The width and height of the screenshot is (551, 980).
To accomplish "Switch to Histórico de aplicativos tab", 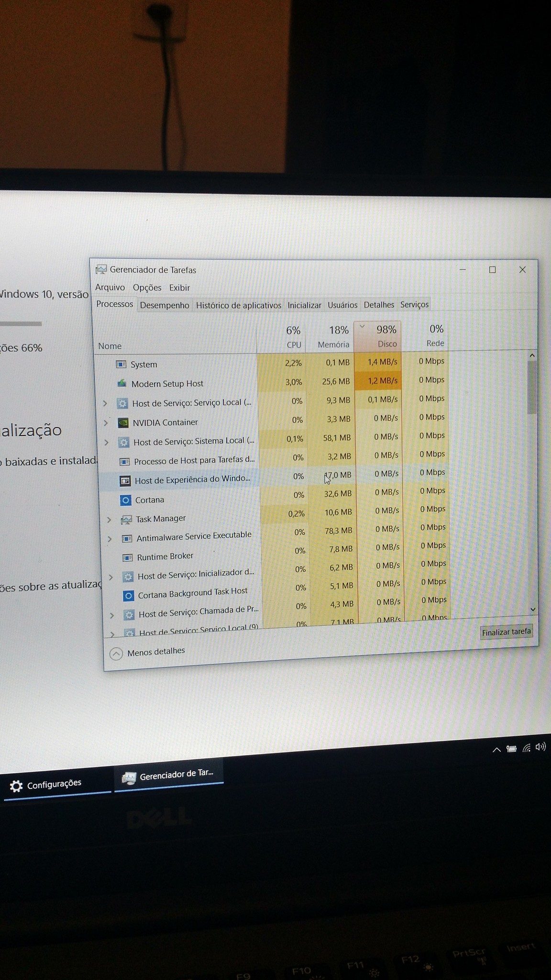I will coord(238,305).
